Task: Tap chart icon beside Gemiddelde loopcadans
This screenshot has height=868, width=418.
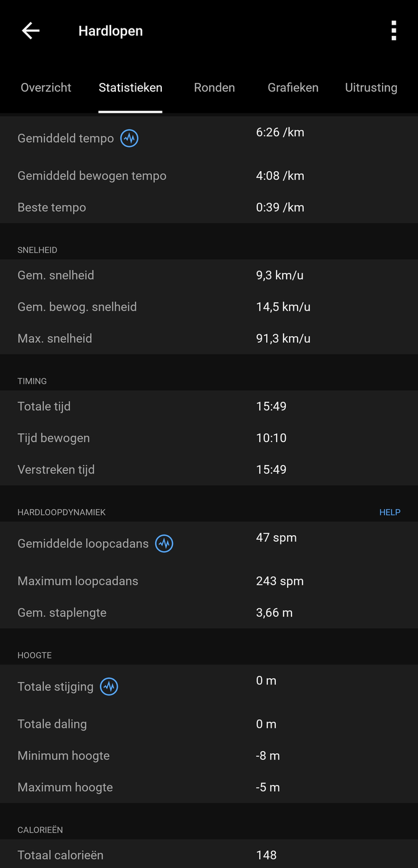Action: point(164,544)
